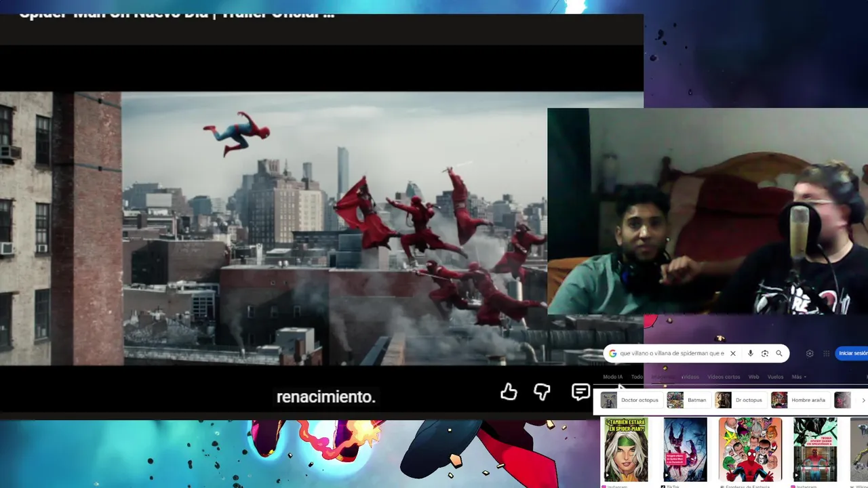Click the Google logo in search box

click(613, 353)
